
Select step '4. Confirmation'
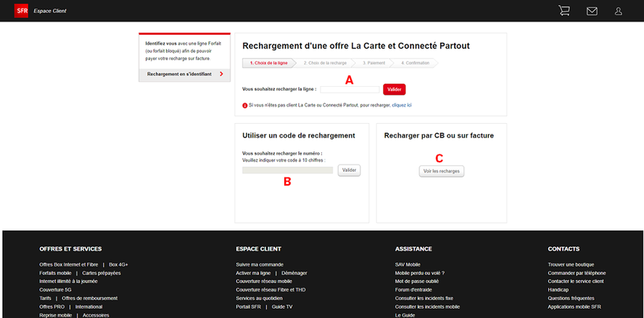point(416,63)
